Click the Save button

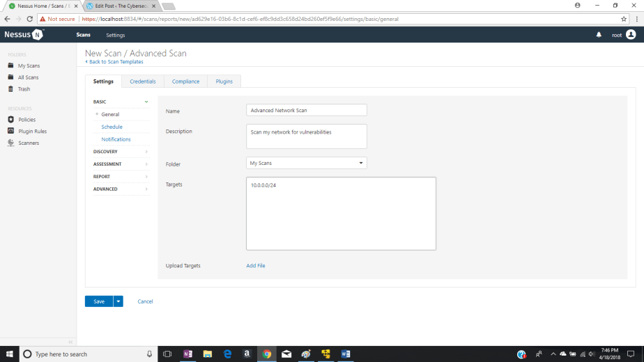(x=99, y=301)
